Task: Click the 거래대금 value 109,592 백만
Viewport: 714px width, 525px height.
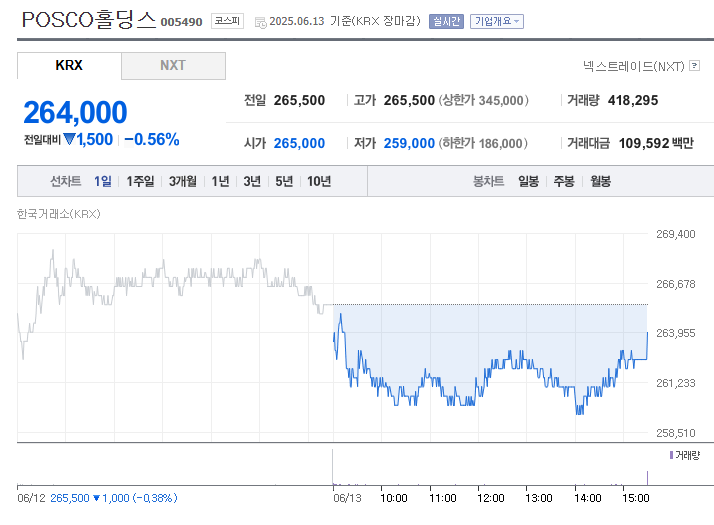Action: 656,143
